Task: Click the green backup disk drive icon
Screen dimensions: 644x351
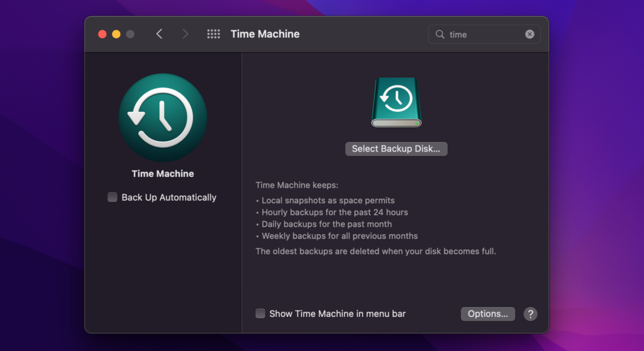Action: 396,103
